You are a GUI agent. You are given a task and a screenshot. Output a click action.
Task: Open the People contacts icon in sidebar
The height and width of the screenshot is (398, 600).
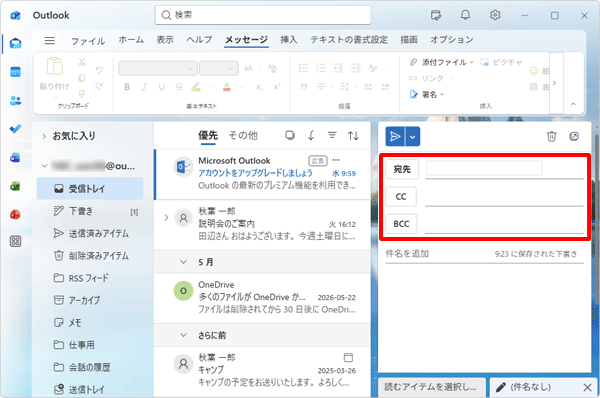pyautogui.click(x=15, y=101)
